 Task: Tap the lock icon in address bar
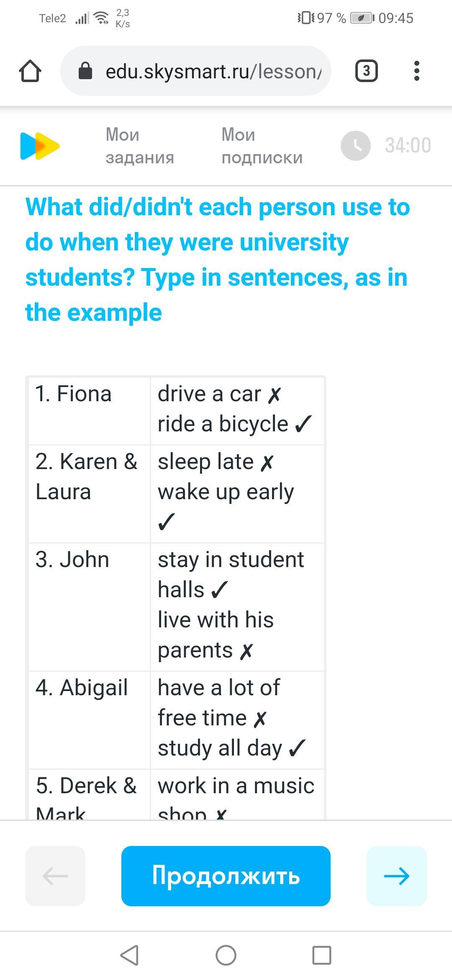tap(85, 71)
